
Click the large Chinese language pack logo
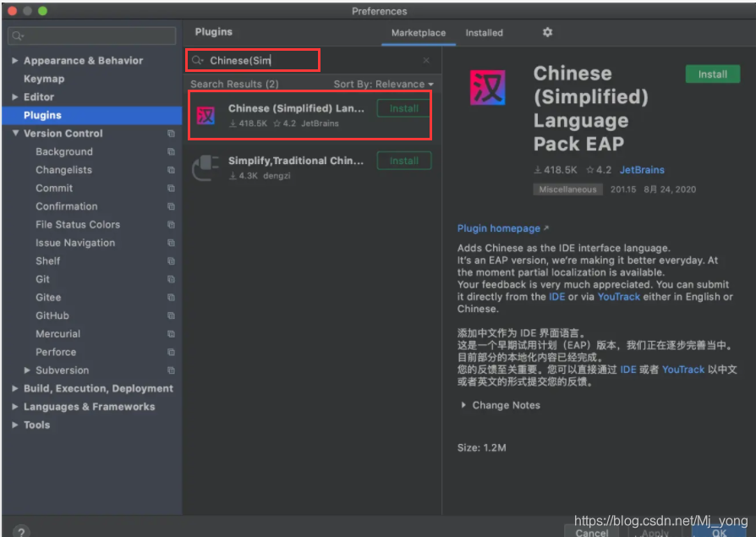coord(487,88)
